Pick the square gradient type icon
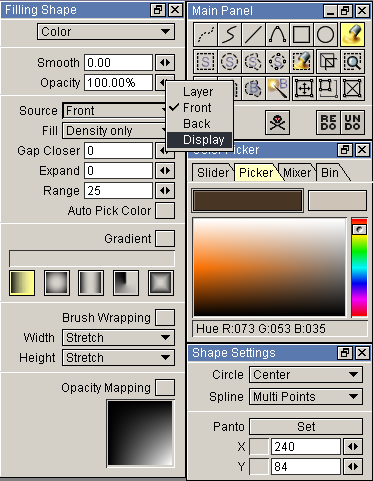The height and width of the screenshot is (481, 373). (x=161, y=283)
